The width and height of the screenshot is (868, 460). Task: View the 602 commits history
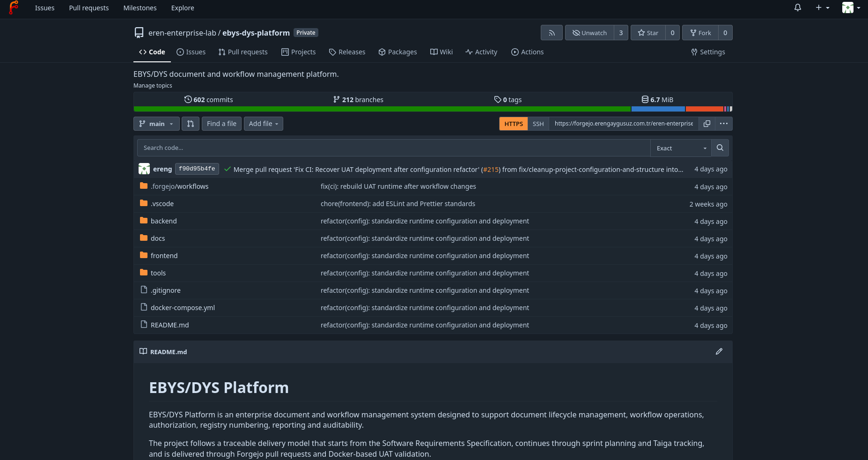pos(208,99)
